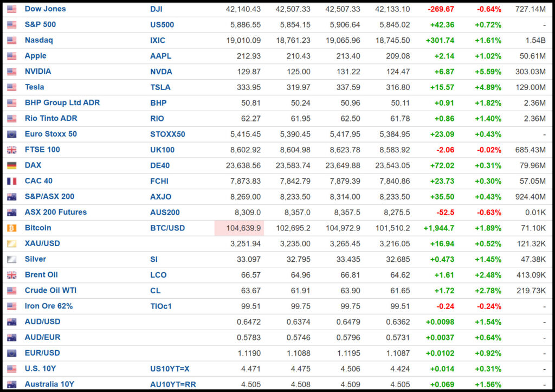Screen dimensions: 555x392
Task: Open the Apple stock link
Action: coord(35,56)
